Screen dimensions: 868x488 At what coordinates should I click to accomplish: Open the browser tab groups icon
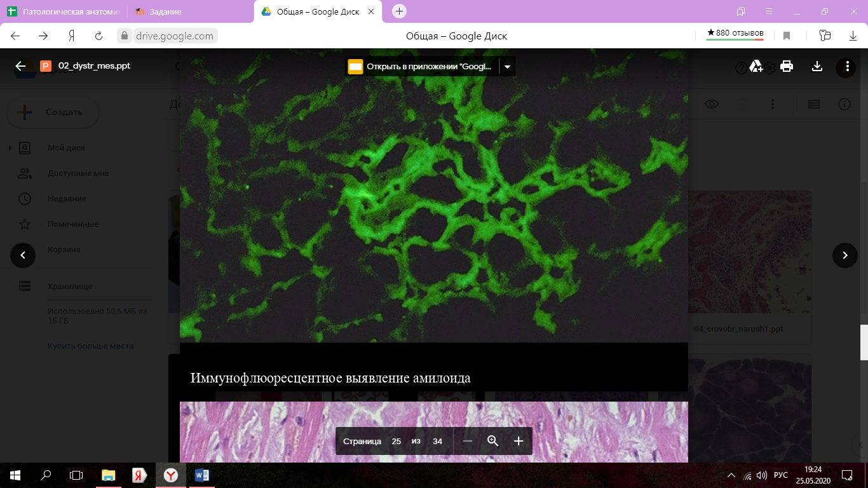(x=741, y=11)
